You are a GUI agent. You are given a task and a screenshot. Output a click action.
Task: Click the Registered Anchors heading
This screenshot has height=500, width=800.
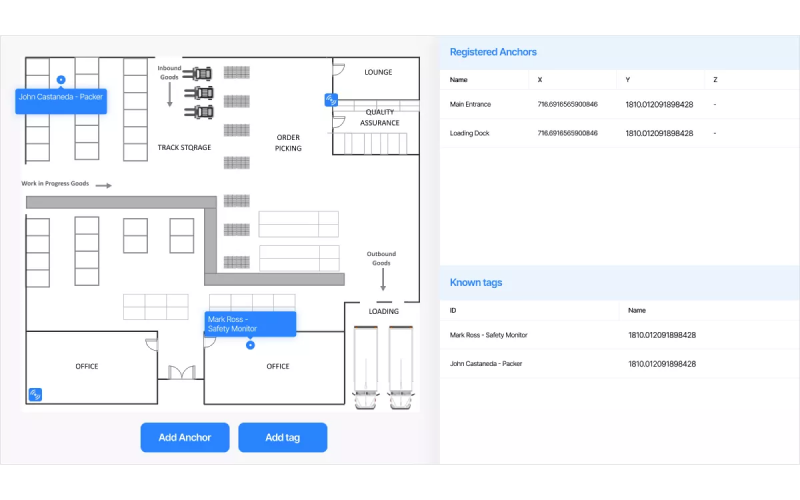click(x=493, y=52)
